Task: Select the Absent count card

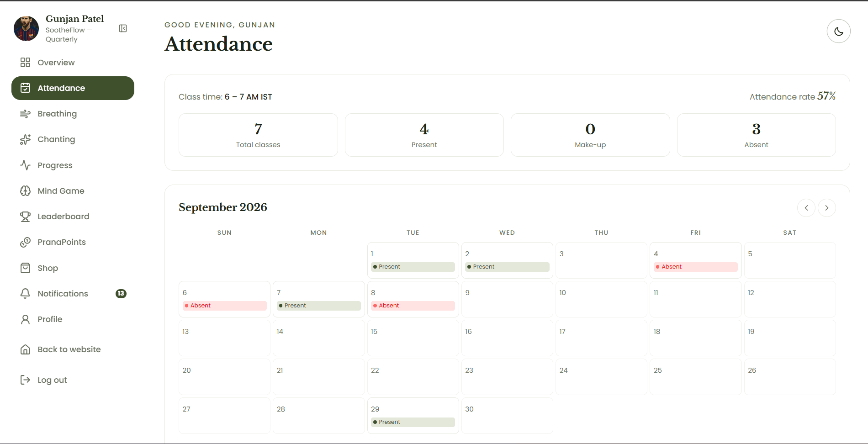Action: click(756, 135)
